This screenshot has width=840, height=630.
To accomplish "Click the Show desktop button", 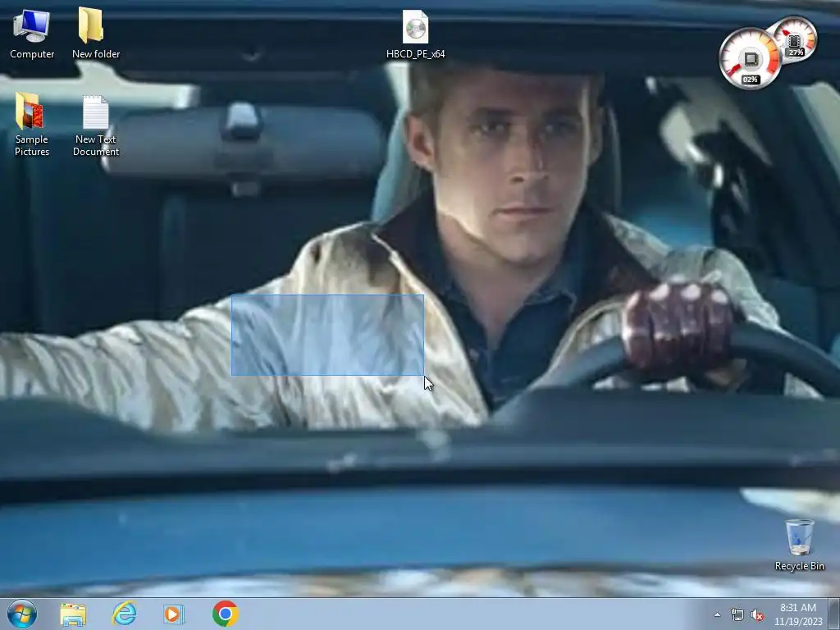I will coord(834,614).
